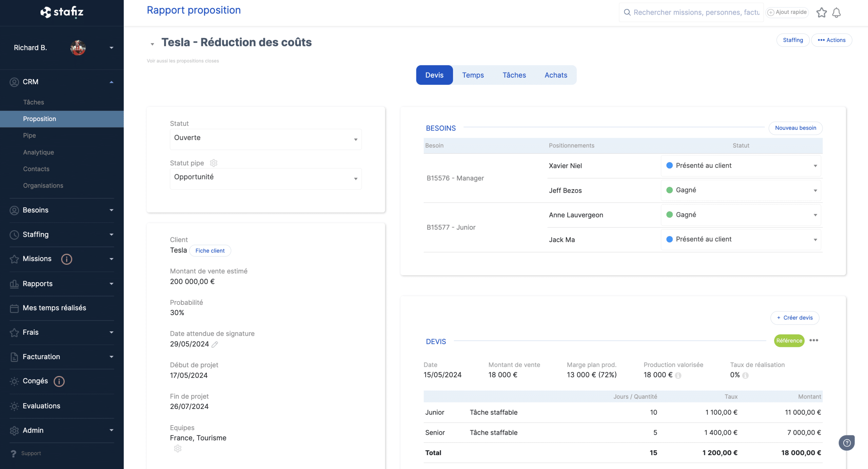This screenshot has width=868, height=469.
Task: Open Jeff Bezos status dropdown
Action: coord(741,190)
